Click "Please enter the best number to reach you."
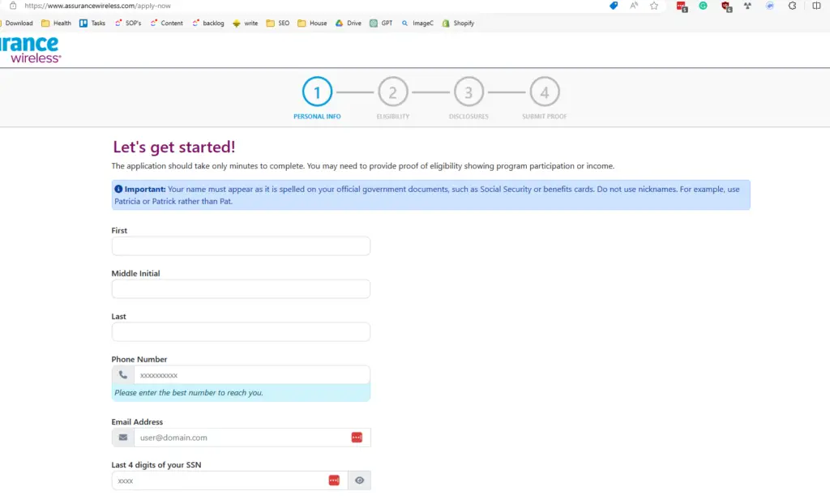The height and width of the screenshot is (504, 830). (x=189, y=393)
